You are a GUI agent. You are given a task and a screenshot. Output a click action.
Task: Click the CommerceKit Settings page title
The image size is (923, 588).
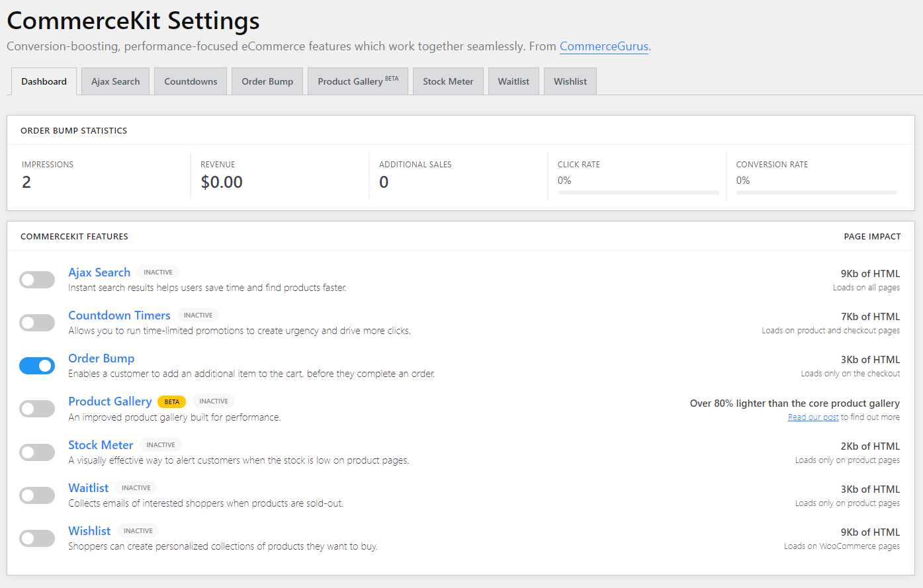[x=133, y=21]
